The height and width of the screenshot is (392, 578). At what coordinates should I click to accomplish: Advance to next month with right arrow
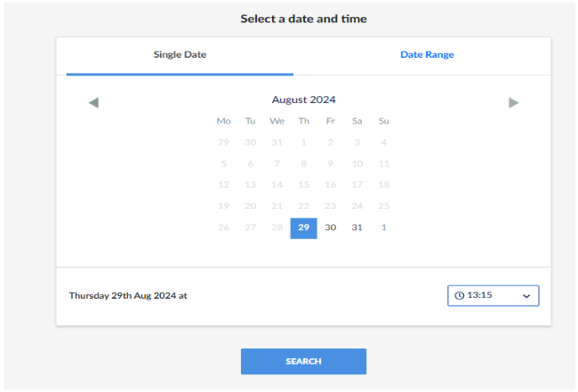coord(513,103)
